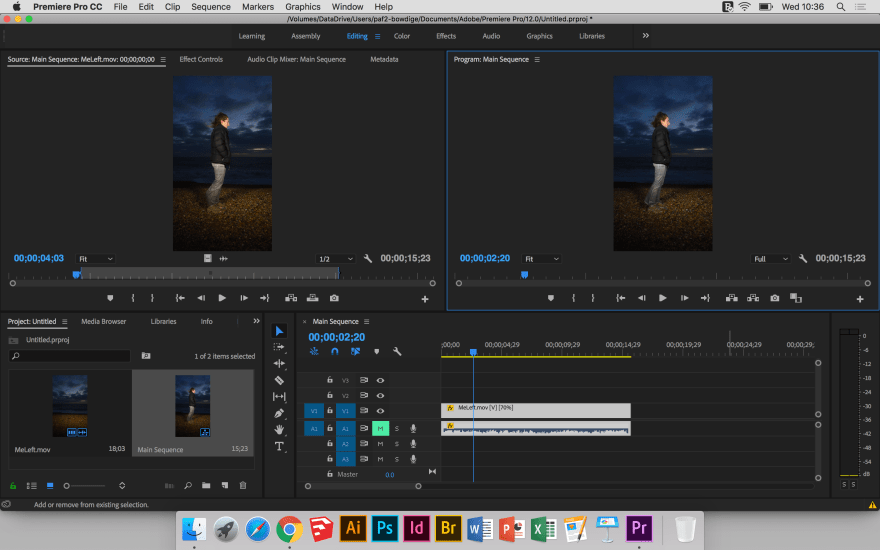Image resolution: width=880 pixels, height=550 pixels.
Task: Delete selected item with trash icon
Action: coord(243,485)
